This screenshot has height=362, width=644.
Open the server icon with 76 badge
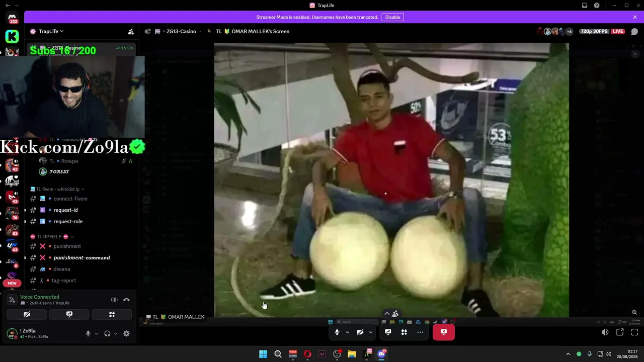(12, 214)
